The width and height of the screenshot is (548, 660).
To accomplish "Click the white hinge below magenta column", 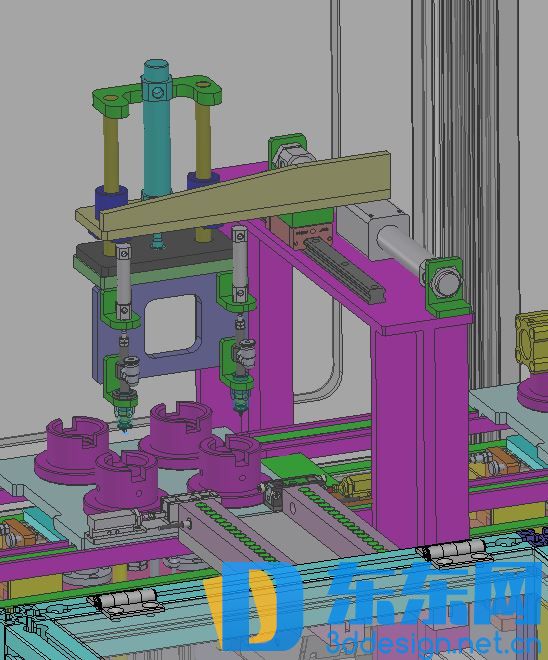I will pyautogui.click(x=454, y=551).
